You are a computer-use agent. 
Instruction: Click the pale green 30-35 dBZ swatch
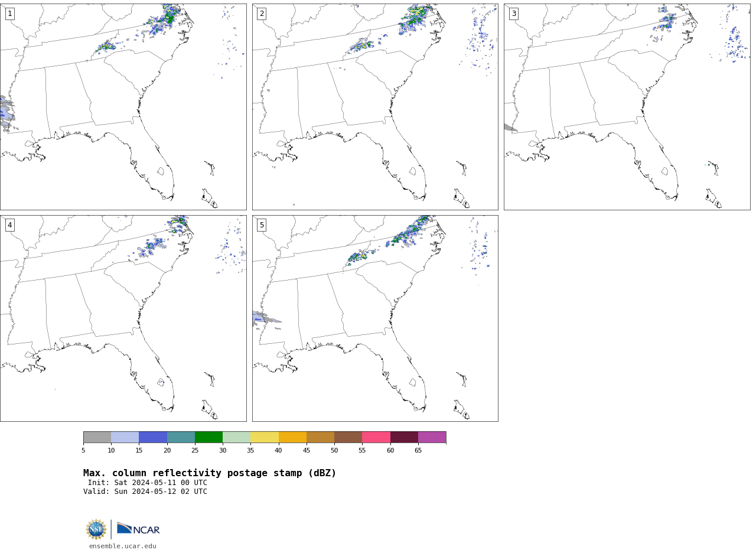pyautogui.click(x=237, y=437)
